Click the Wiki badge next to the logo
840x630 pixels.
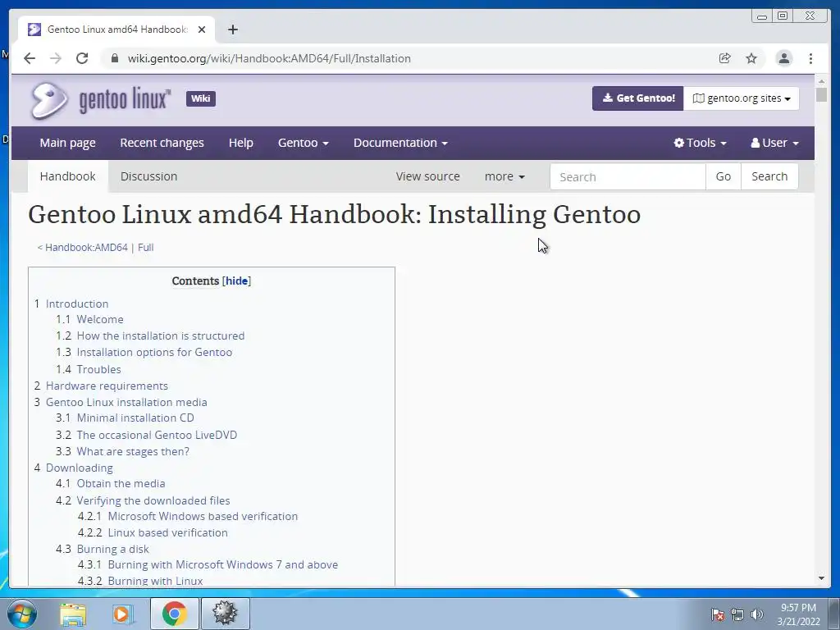coord(201,98)
